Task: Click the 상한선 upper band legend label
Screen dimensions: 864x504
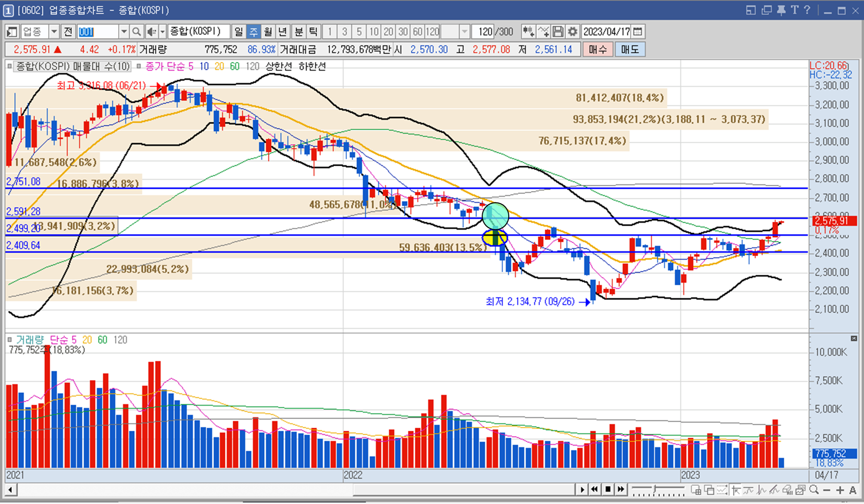Action: (278, 66)
